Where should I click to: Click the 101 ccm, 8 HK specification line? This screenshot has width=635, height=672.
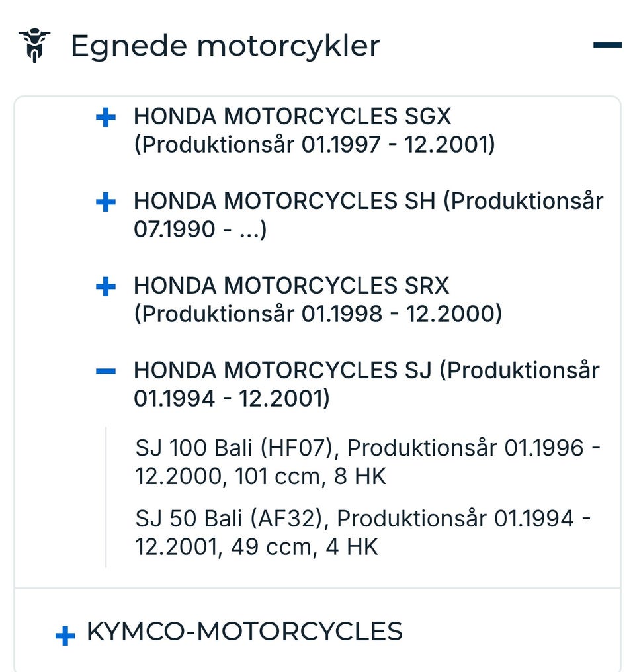311,477
